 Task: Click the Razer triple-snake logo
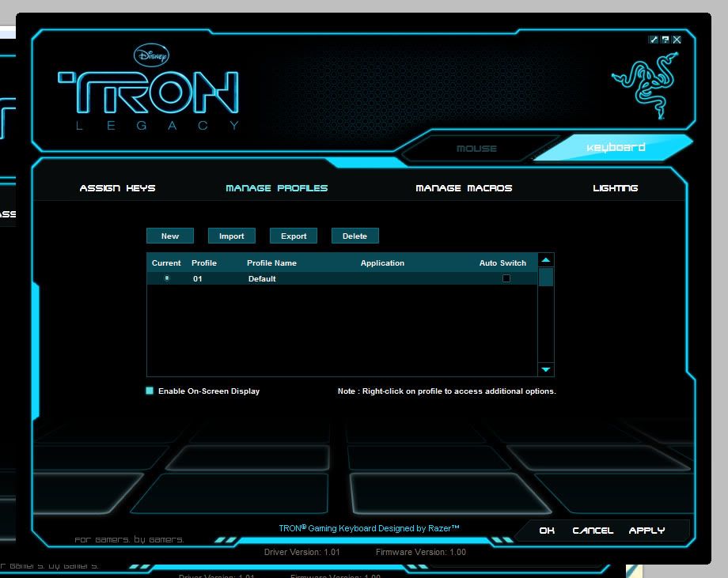point(645,85)
